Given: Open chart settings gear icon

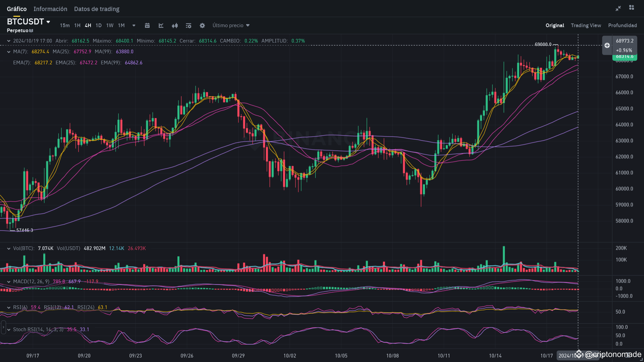Looking at the screenshot, I should pyautogui.click(x=202, y=25).
